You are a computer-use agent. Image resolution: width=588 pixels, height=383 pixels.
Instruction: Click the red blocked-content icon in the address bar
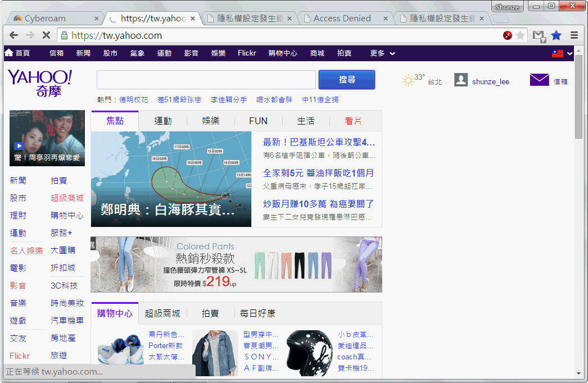tap(508, 35)
